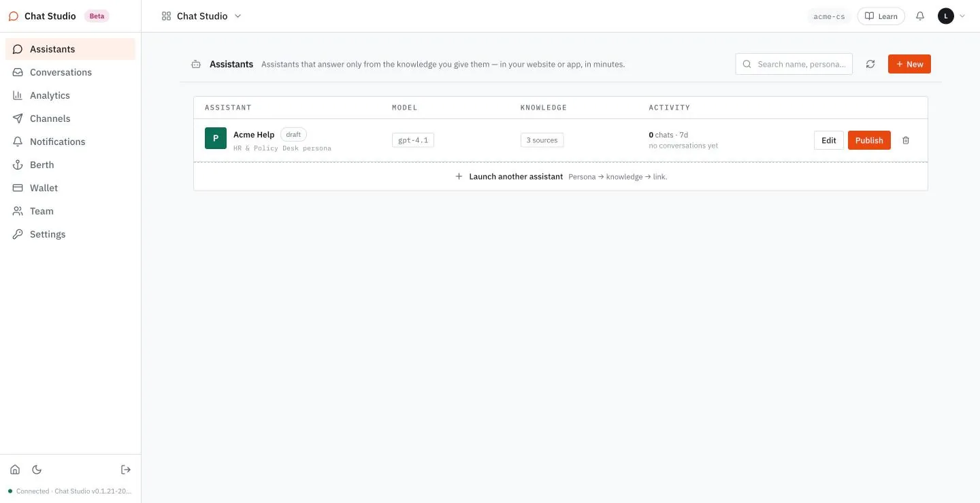Open the Berth sidebar entry
The width and height of the screenshot is (980, 503).
pos(71,165)
